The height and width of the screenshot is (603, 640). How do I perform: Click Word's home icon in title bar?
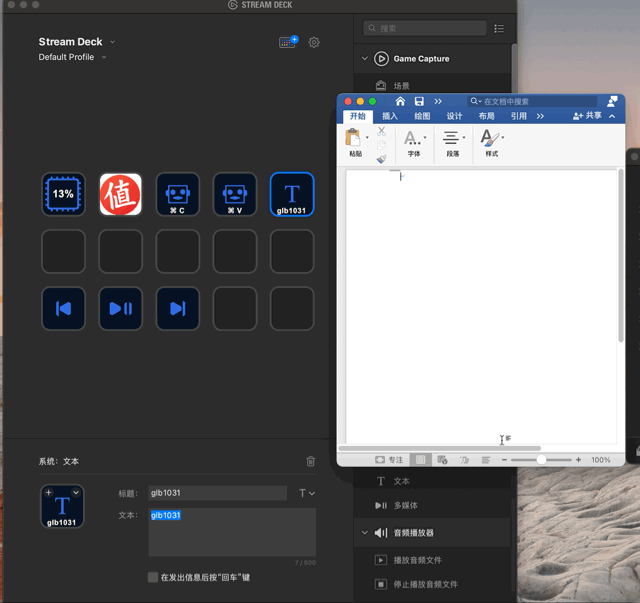[x=400, y=101]
